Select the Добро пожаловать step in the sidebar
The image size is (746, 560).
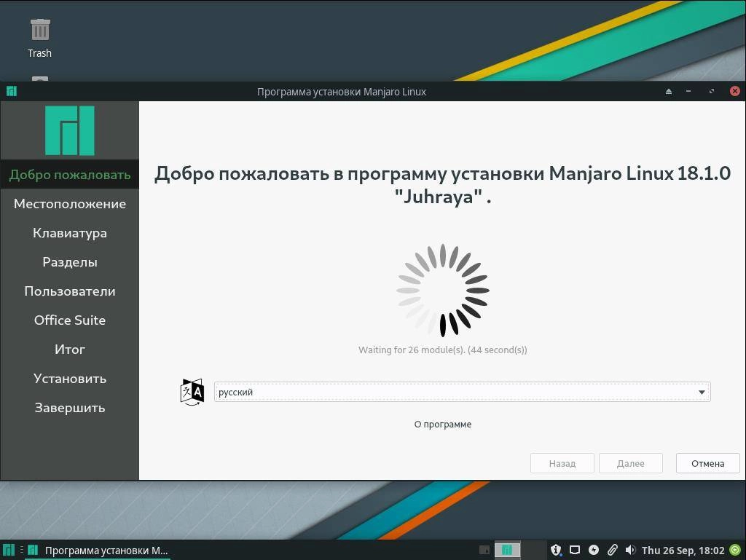(70, 175)
